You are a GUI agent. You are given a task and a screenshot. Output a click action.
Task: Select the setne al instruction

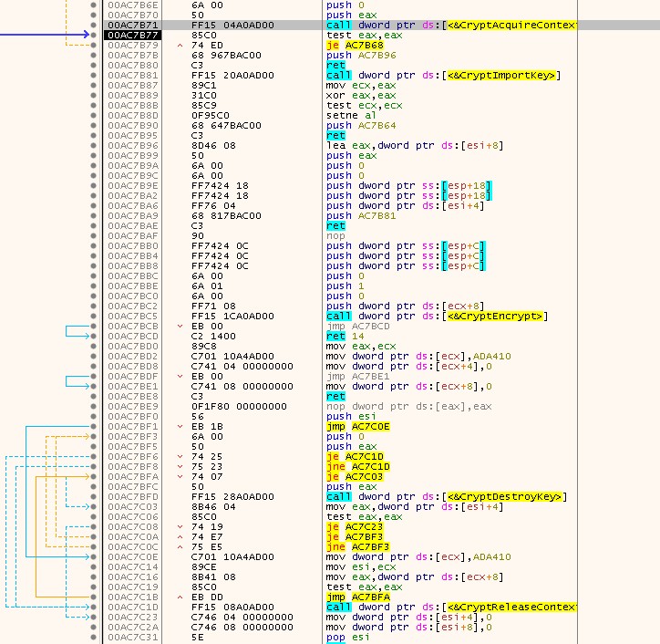coord(349,115)
